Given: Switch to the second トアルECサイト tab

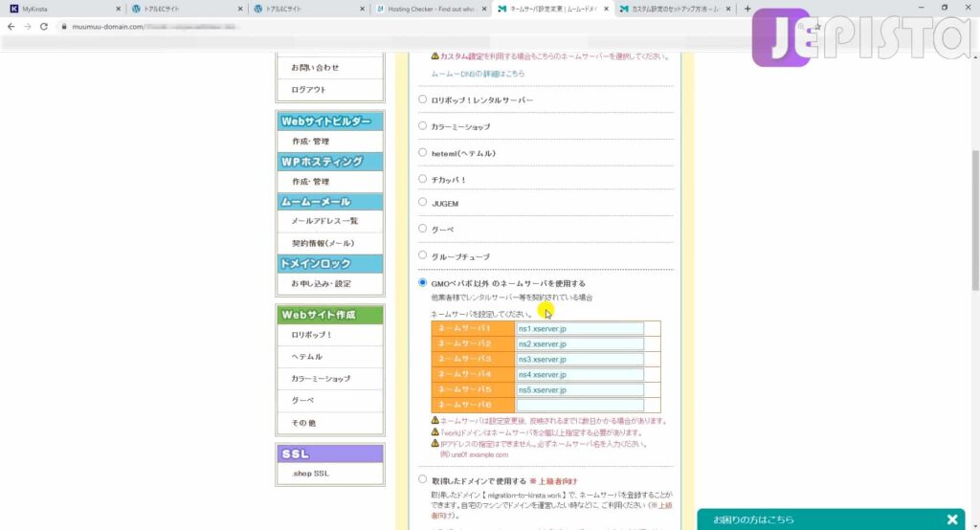Looking at the screenshot, I should point(307,9).
